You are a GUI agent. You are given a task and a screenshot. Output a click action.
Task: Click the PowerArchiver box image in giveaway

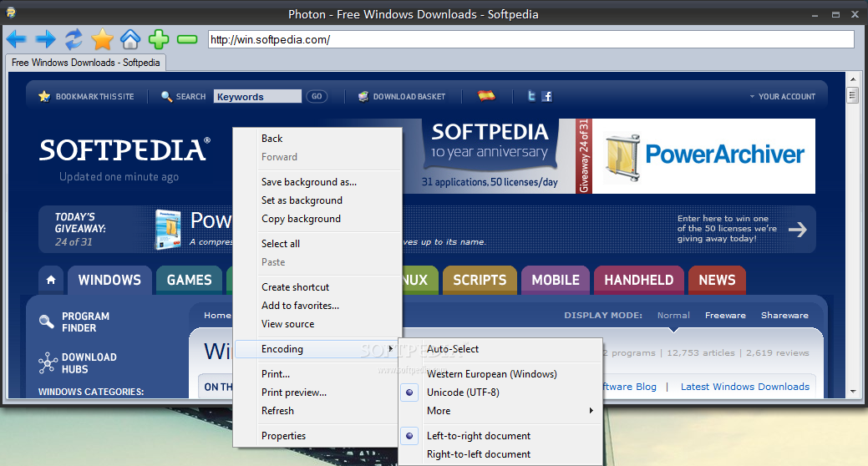tap(168, 229)
